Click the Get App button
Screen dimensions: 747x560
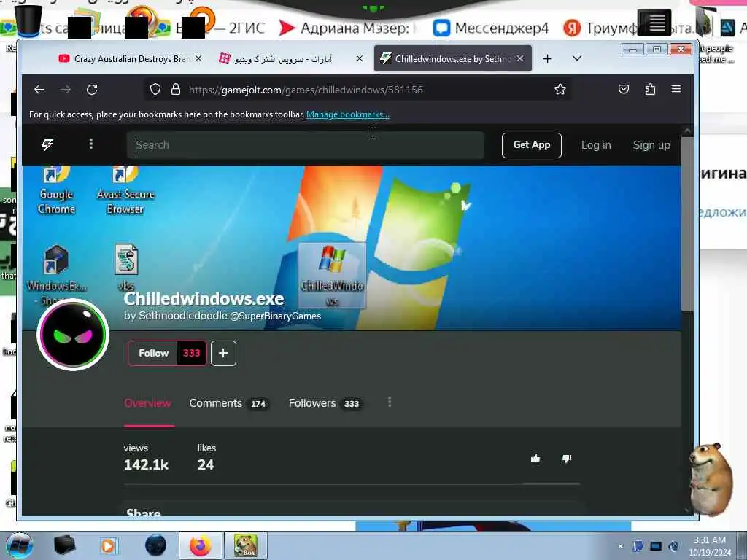[532, 145]
